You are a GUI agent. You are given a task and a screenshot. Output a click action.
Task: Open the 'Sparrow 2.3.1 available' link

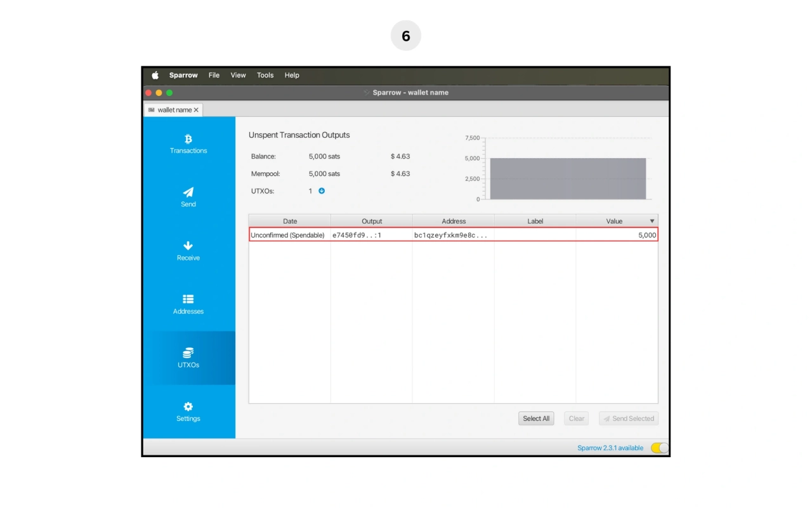pyautogui.click(x=610, y=448)
